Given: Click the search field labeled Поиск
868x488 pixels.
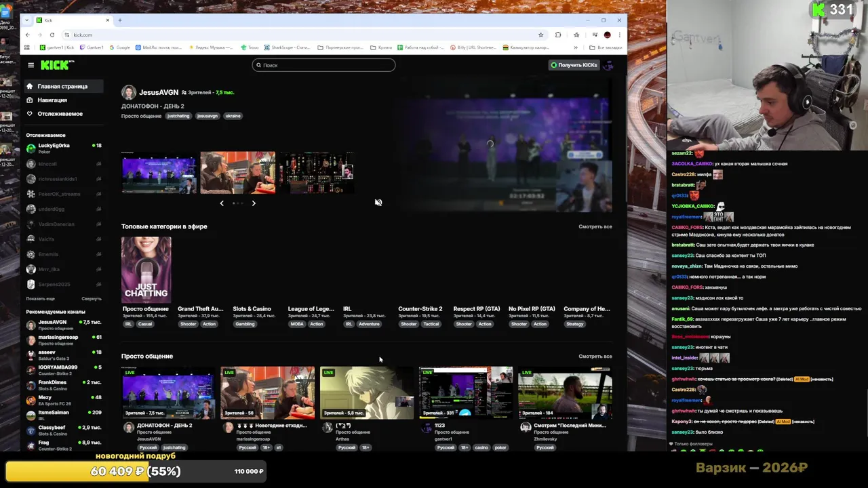Looking at the screenshot, I should click(x=323, y=65).
